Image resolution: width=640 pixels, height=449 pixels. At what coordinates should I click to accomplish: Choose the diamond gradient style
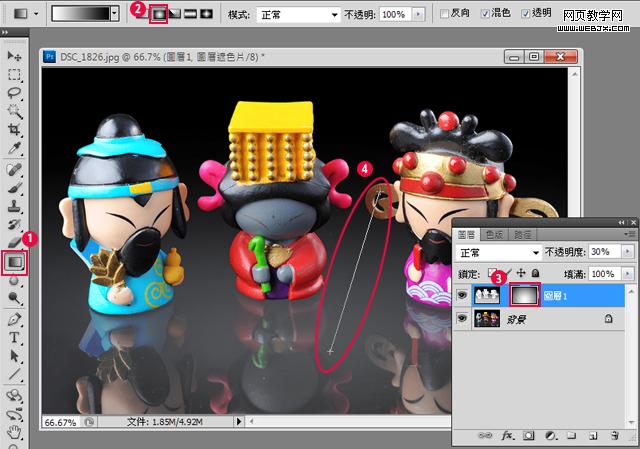click(x=207, y=14)
